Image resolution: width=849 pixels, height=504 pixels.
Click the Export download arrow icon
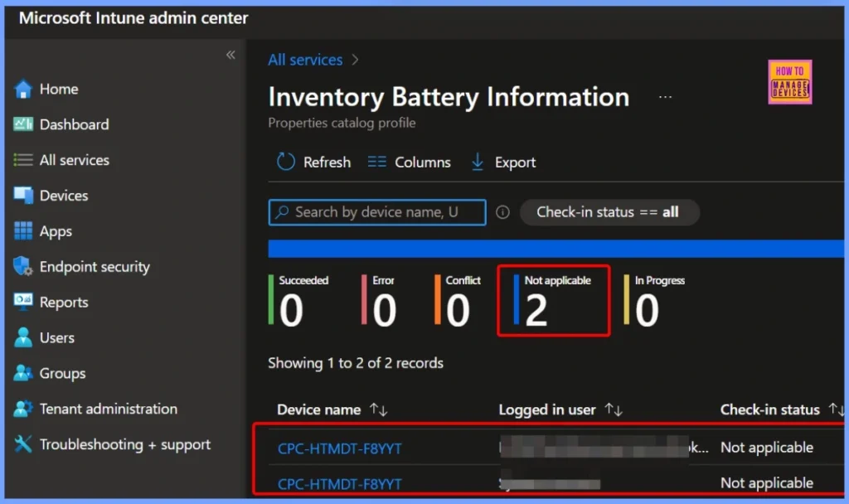pos(477,162)
